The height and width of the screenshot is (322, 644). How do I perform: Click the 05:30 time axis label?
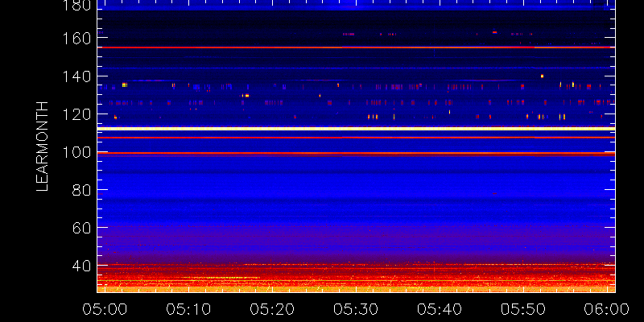point(356,309)
